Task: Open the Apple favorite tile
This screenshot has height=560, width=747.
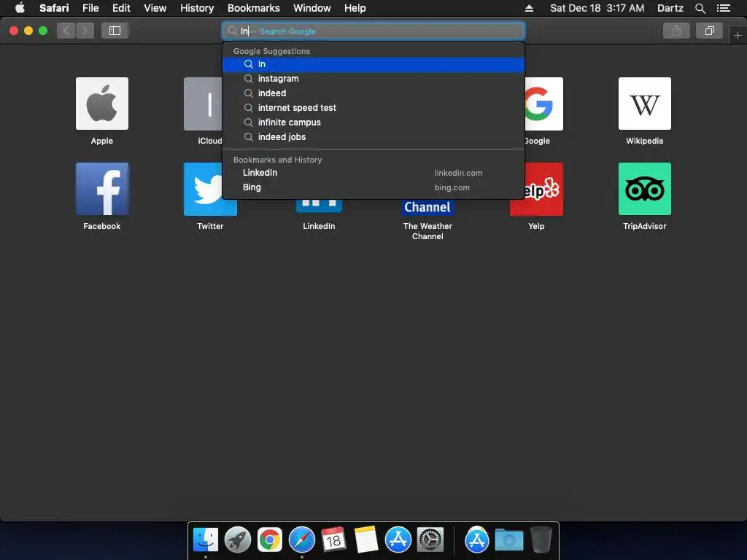Action: pyautogui.click(x=102, y=104)
